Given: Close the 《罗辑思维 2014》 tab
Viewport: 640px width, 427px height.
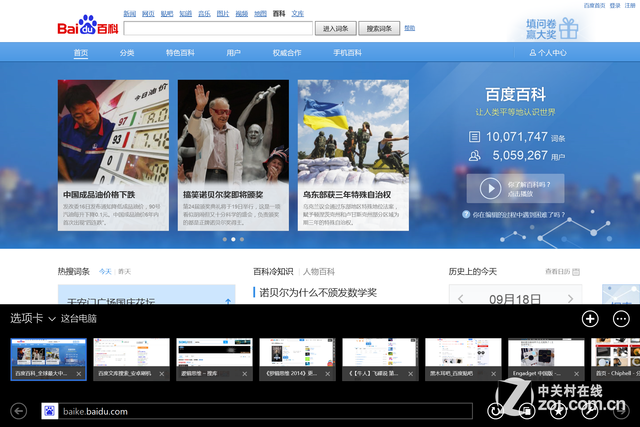Looking at the screenshot, I should pyautogui.click(x=327, y=374).
